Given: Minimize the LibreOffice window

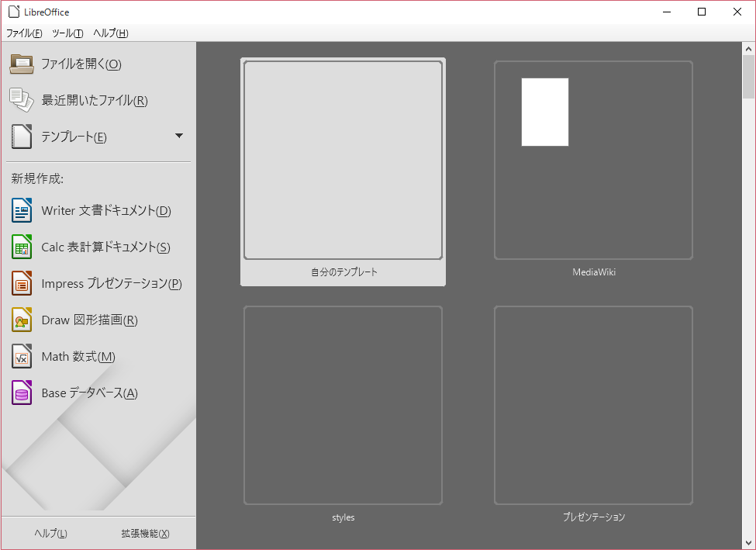Looking at the screenshot, I should click(668, 12).
